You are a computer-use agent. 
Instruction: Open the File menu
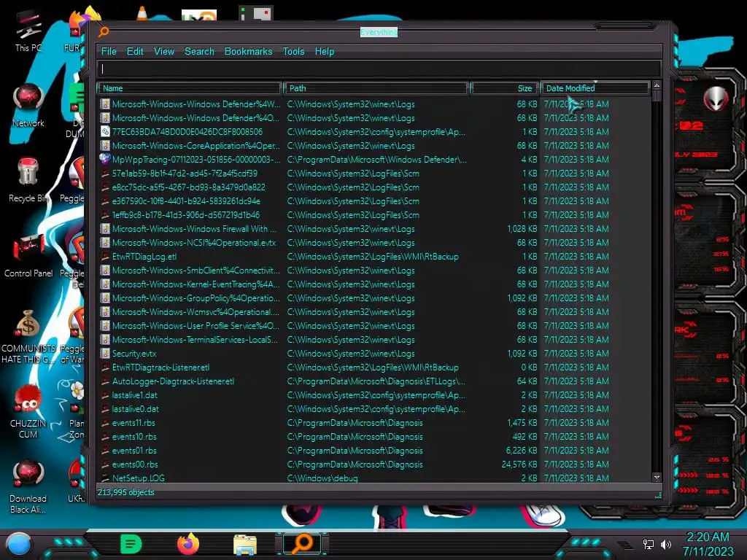pyautogui.click(x=109, y=52)
